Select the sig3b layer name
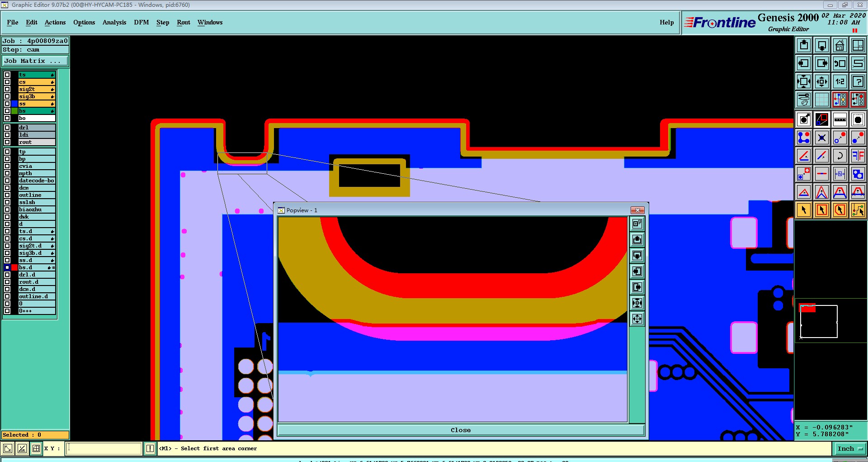Viewport: 868px width, 462px height. (x=37, y=96)
